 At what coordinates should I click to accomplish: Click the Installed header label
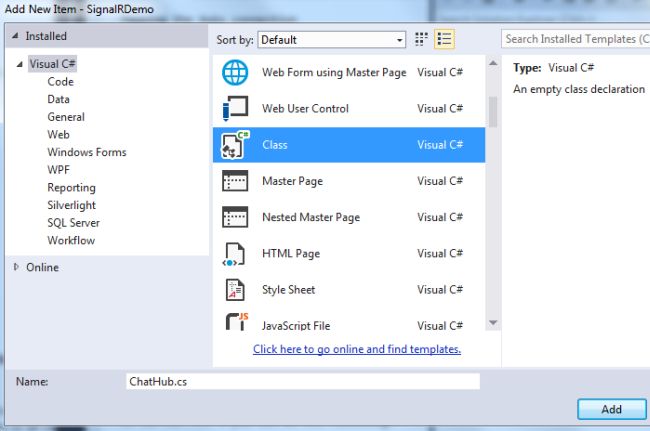point(46,36)
